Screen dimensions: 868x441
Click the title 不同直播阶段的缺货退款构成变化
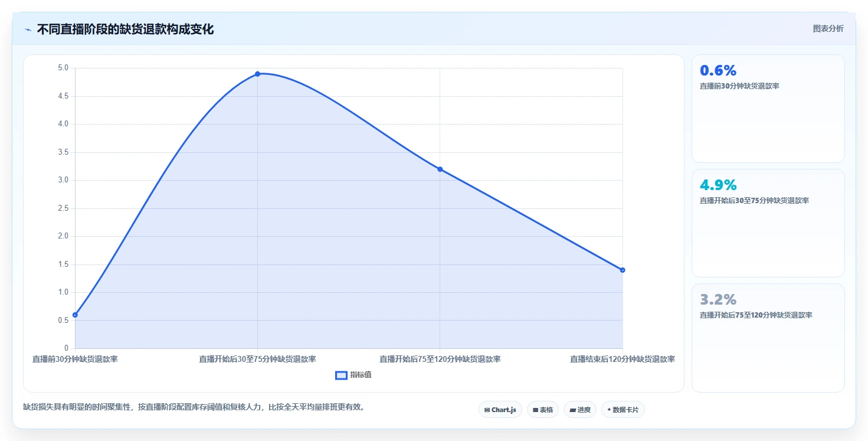[x=125, y=30]
